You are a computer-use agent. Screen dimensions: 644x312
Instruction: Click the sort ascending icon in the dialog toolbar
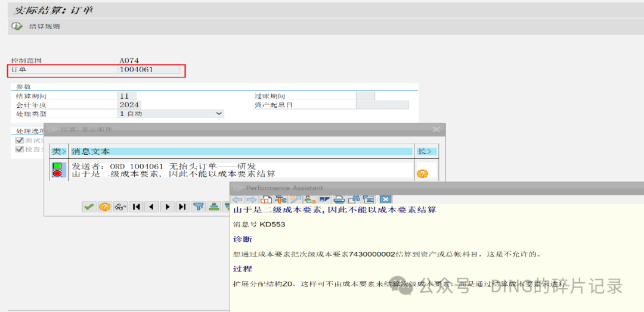click(213, 207)
